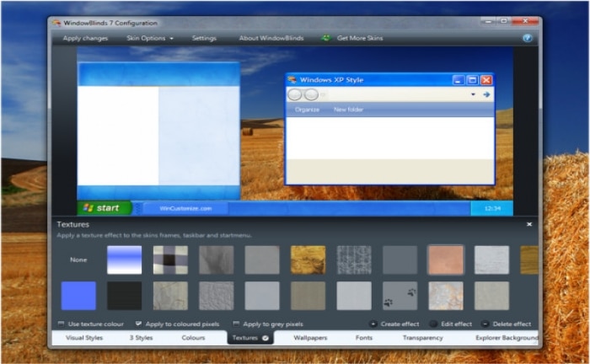The image size is (590, 364).
Task: Switch to the Fonts tab
Action: coord(363,338)
